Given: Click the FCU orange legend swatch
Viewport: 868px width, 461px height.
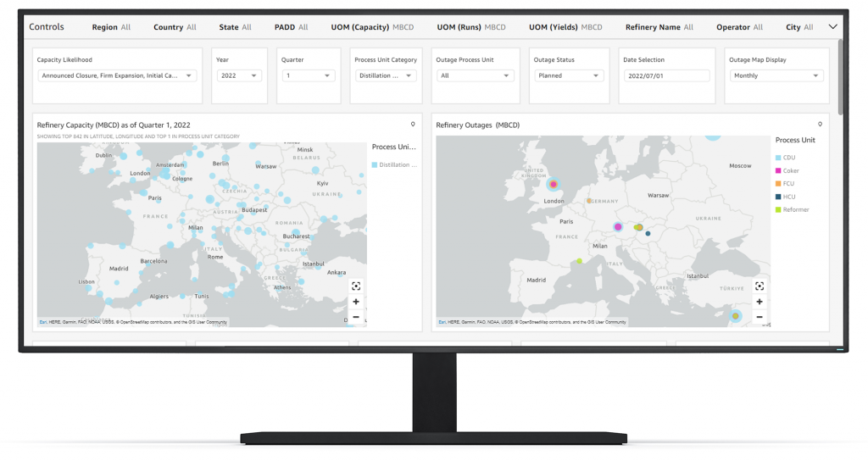Looking at the screenshot, I should 778,184.
